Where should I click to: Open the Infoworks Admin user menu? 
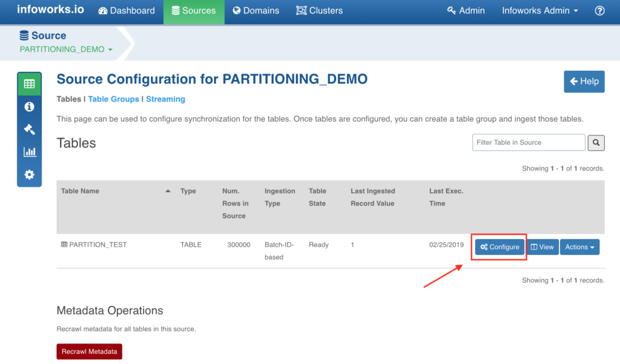[x=539, y=11]
